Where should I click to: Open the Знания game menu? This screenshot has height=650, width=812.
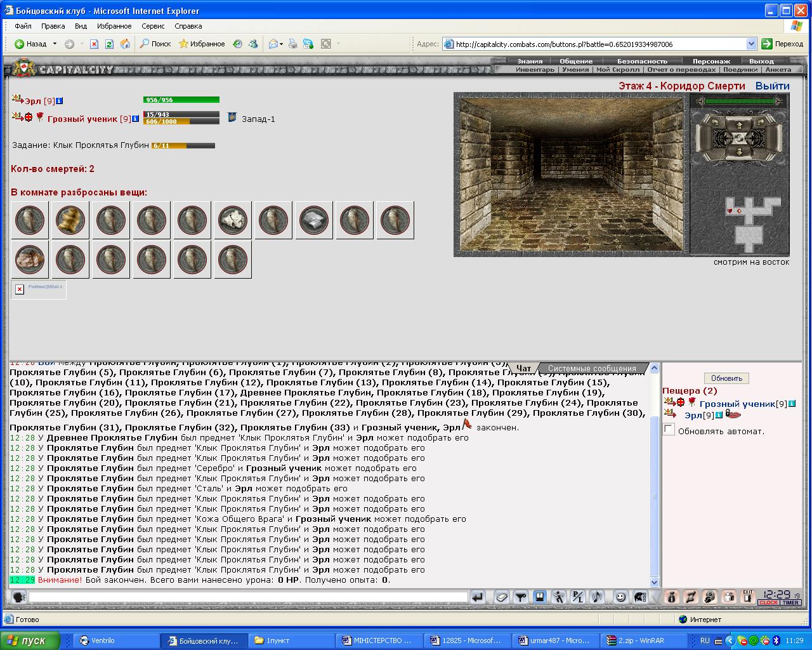pyautogui.click(x=530, y=61)
